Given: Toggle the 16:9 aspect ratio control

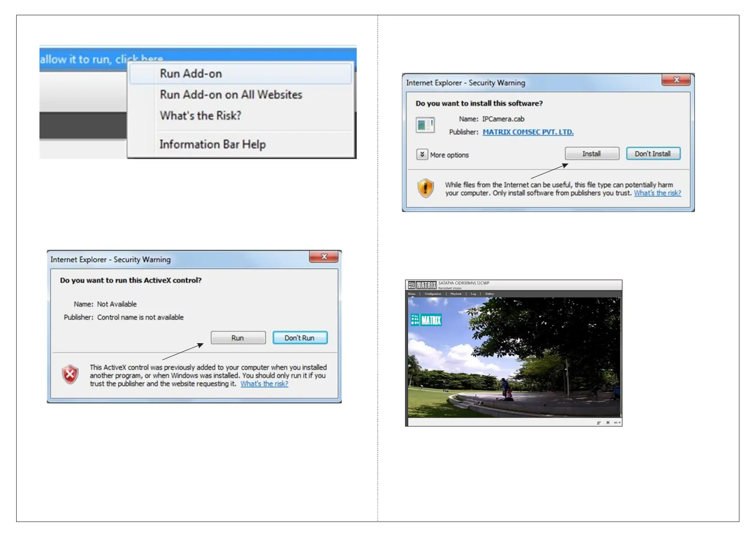Looking at the screenshot, I should coord(617,423).
